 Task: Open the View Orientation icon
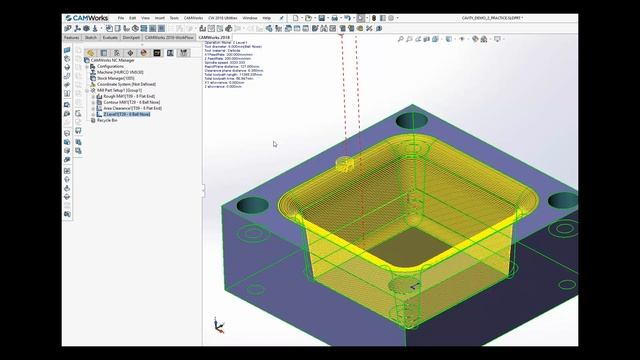435,39
